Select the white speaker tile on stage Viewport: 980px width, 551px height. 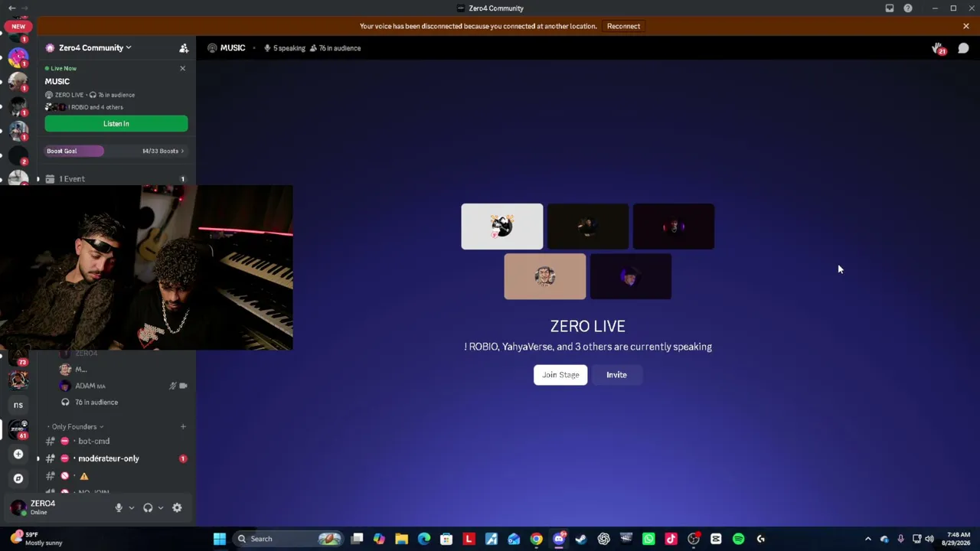[502, 227]
